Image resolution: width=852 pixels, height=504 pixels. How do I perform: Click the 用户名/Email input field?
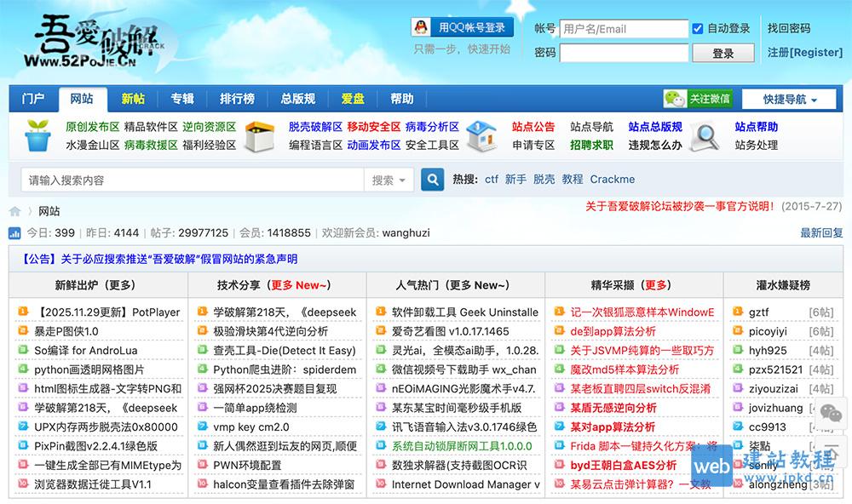pyautogui.click(x=623, y=28)
